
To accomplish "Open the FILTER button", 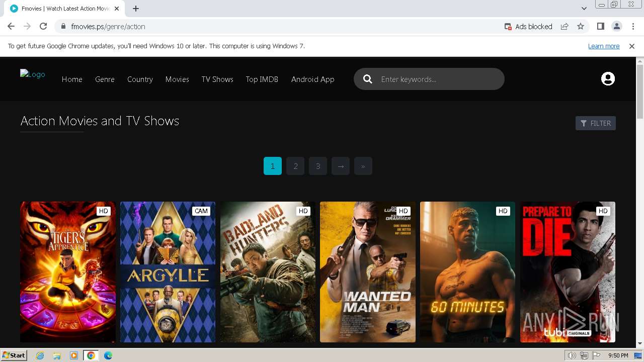I will point(596,123).
